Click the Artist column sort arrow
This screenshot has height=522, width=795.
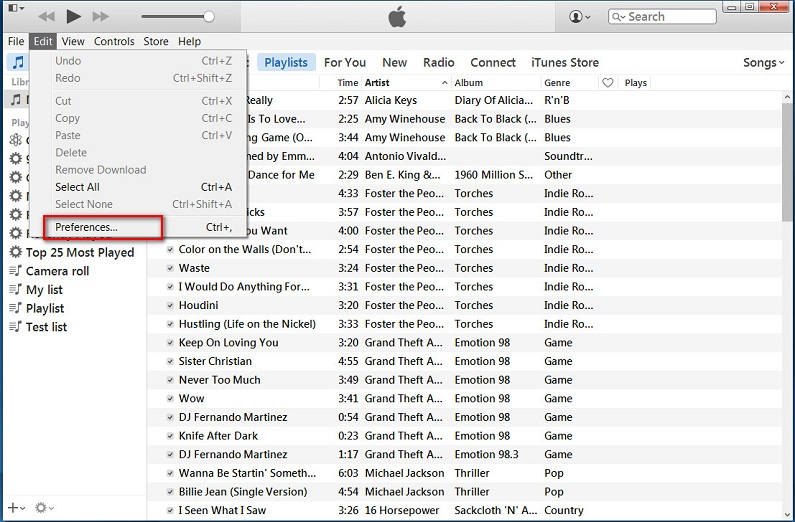[x=445, y=83]
